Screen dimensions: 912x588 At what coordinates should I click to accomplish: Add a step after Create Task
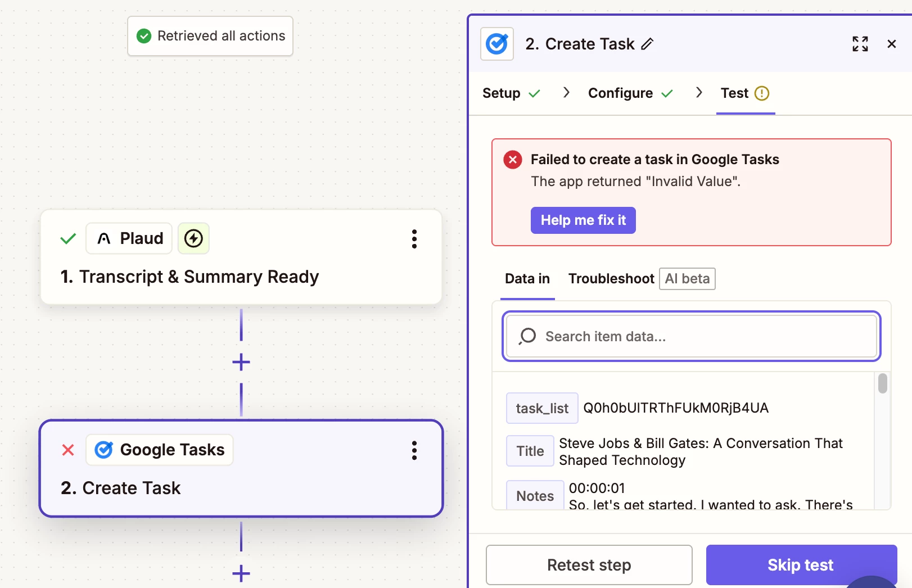241,573
